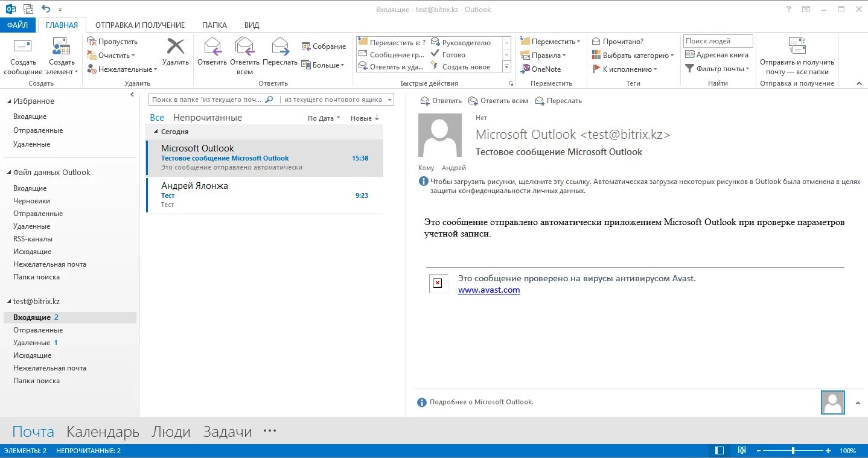Click Forward in the reading pane
This screenshot has height=458, width=868.
click(x=558, y=101)
